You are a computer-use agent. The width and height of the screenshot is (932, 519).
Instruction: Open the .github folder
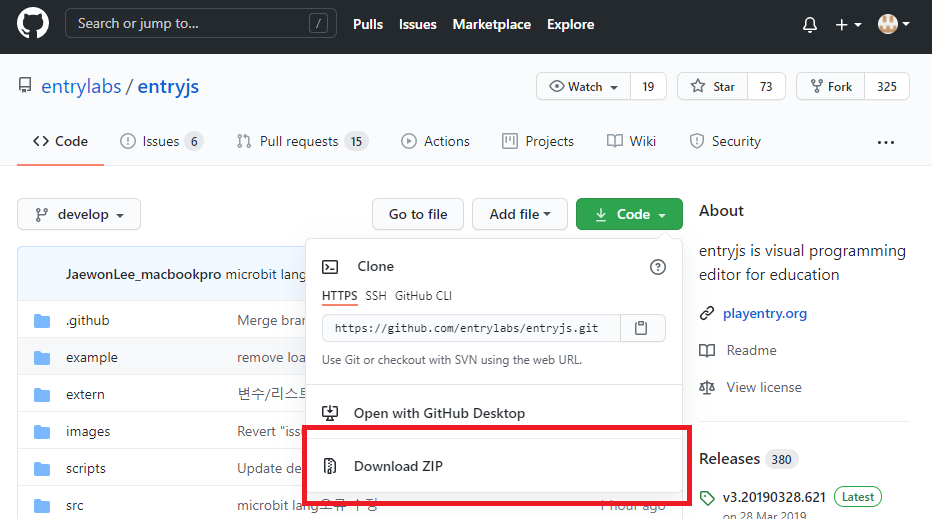[x=88, y=320]
